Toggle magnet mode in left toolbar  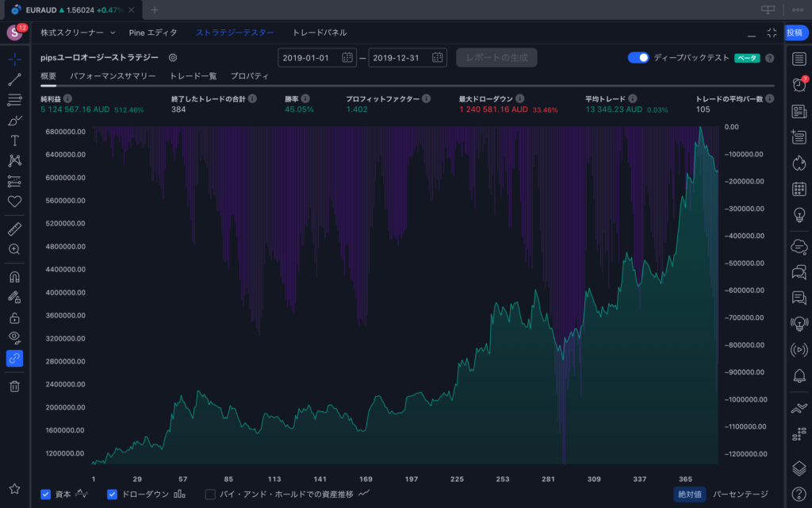click(x=14, y=277)
